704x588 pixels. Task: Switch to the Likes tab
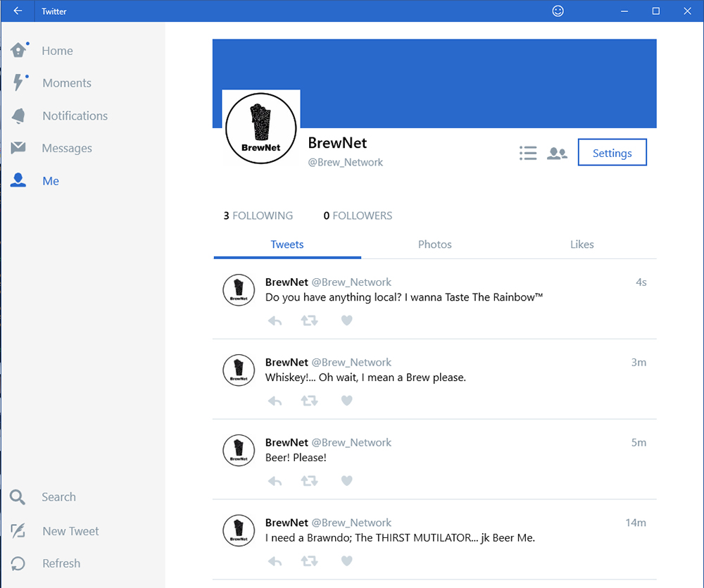point(582,245)
